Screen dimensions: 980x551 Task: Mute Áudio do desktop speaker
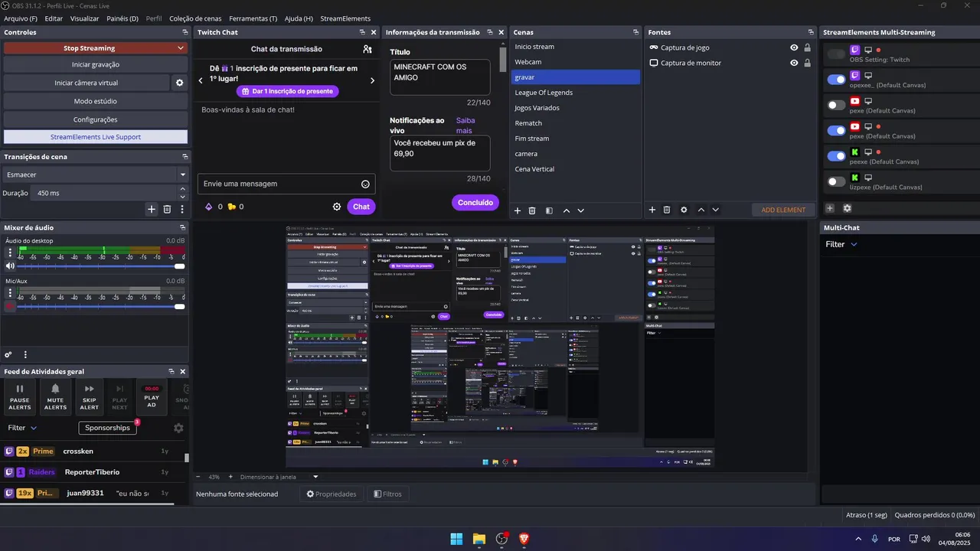(11, 266)
